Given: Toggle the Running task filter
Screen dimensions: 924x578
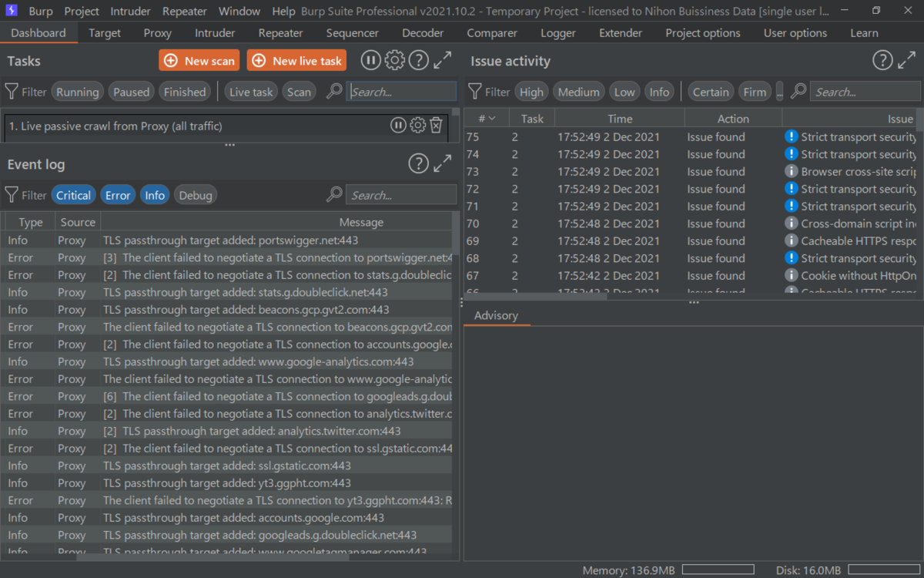Looking at the screenshot, I should click(77, 92).
